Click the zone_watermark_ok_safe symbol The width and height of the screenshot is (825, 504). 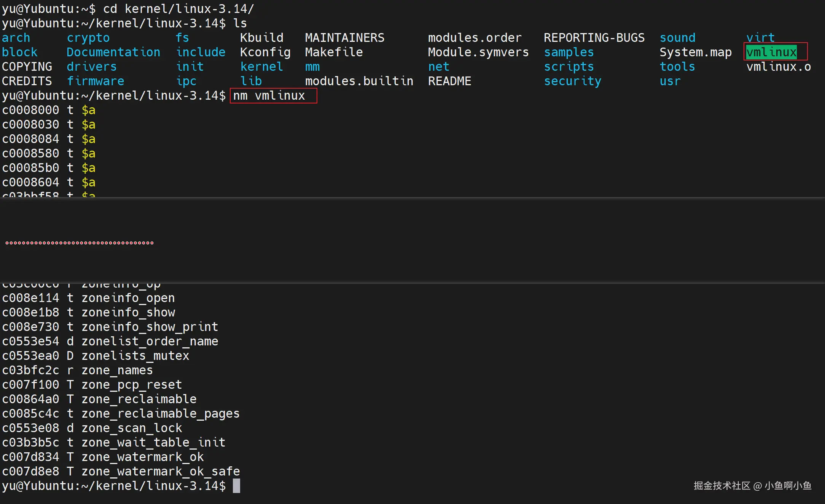pos(160,471)
